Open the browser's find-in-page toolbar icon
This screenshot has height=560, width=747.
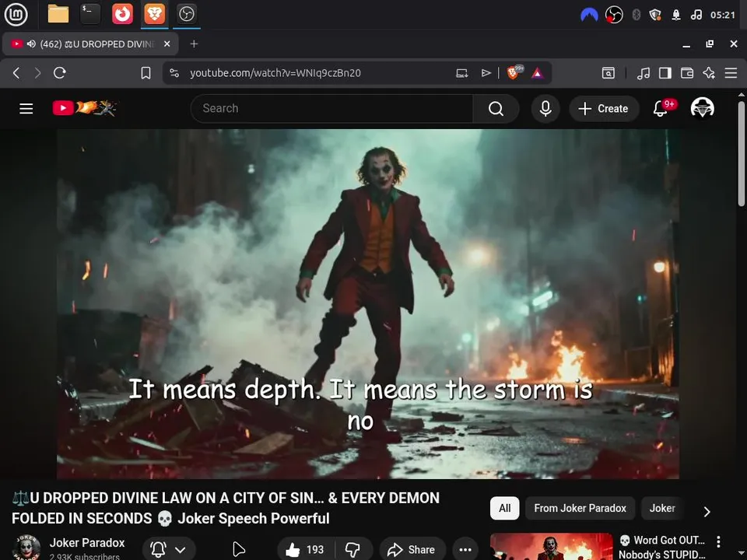pyautogui.click(x=608, y=73)
